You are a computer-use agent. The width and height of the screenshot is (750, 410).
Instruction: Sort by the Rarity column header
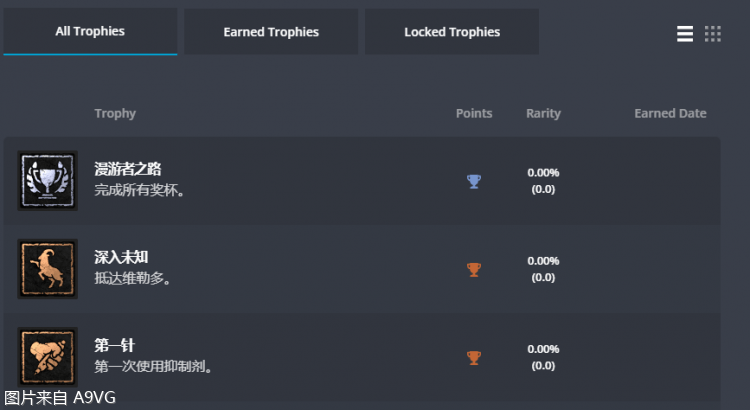tap(543, 114)
